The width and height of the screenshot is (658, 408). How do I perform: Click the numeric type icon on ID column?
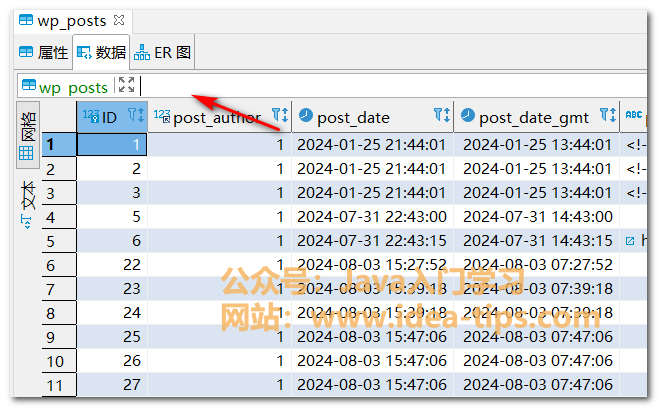(x=91, y=116)
